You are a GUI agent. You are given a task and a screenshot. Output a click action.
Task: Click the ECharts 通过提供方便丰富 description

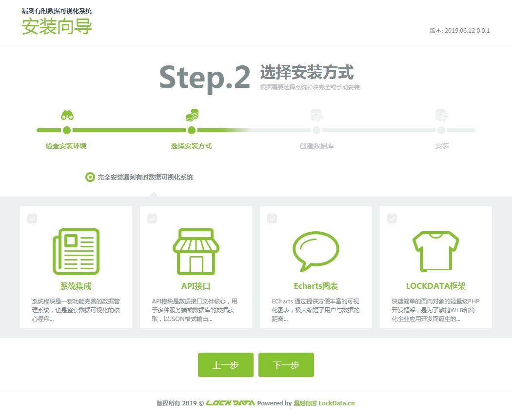(315, 310)
